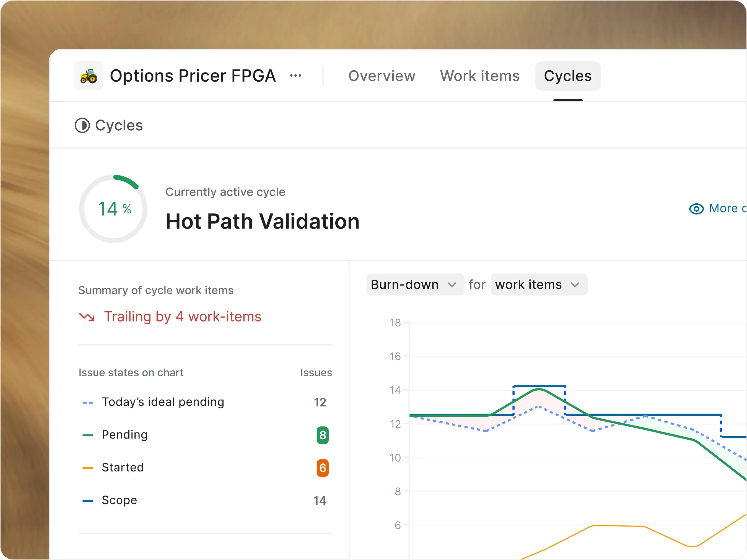Click the Currently active cycle label
747x560 pixels.
point(225,192)
